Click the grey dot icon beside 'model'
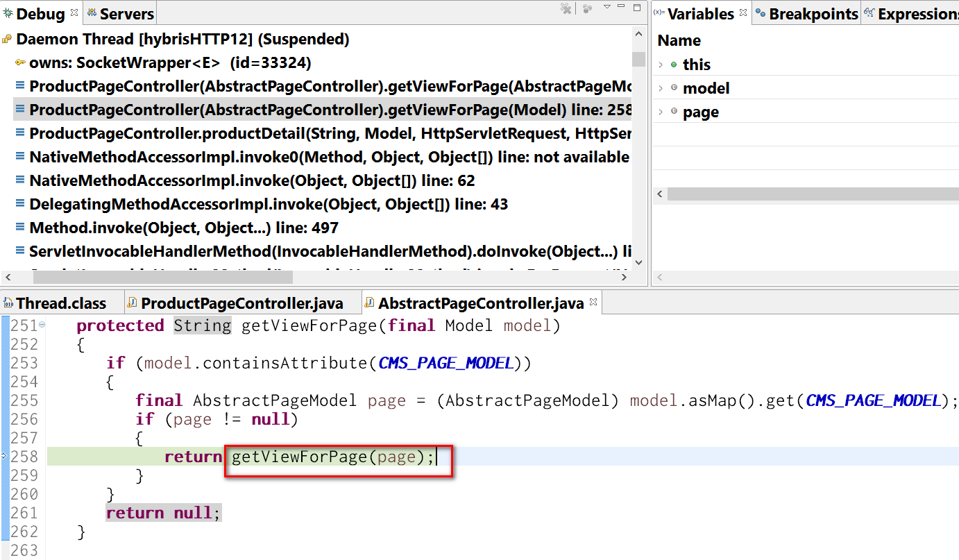This screenshot has width=959, height=560. pos(674,88)
